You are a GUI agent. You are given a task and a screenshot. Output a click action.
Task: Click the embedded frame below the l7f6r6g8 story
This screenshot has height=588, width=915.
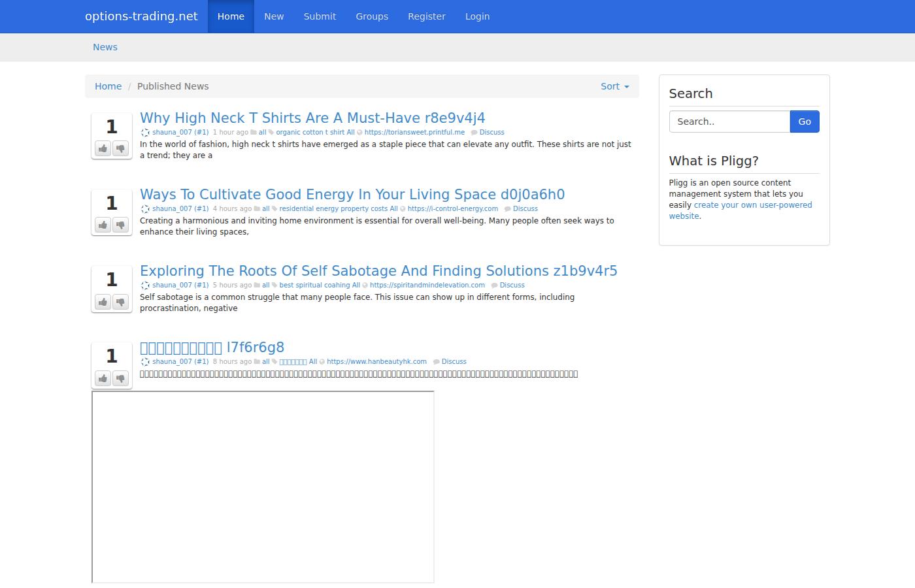tap(263, 487)
